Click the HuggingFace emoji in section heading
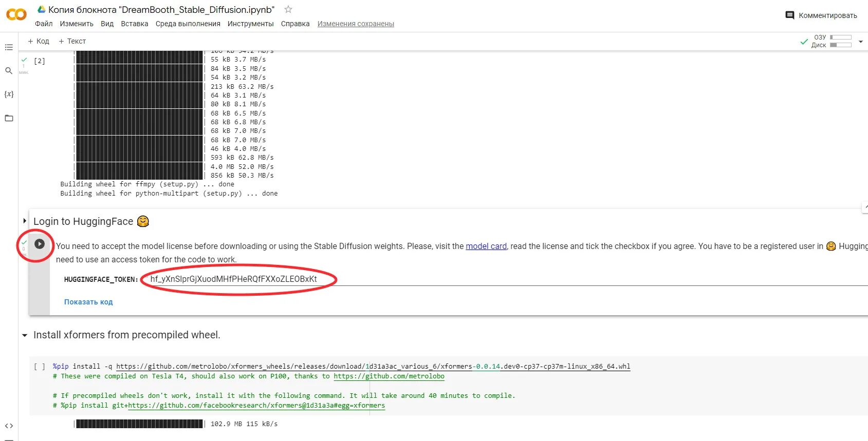Screen dimensions: 868x441 coord(143,221)
